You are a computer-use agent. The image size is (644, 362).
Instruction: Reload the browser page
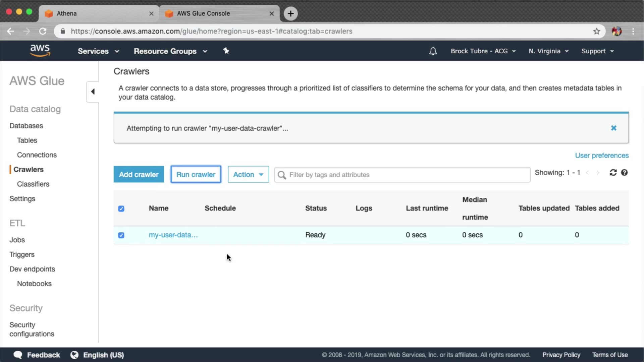click(43, 31)
